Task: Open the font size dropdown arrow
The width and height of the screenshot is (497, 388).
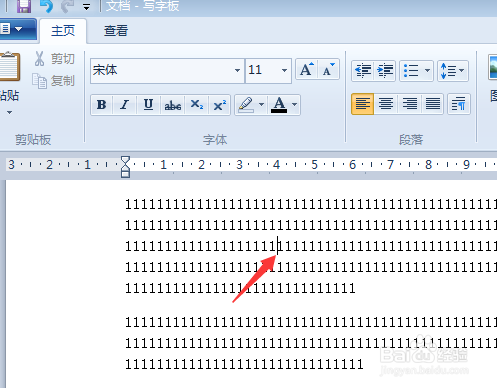Action: click(x=284, y=71)
